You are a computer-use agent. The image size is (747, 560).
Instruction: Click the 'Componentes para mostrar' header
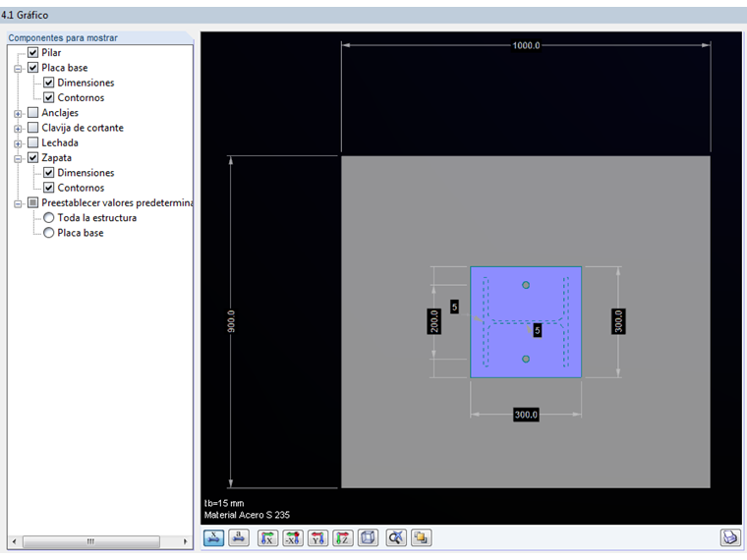coord(63,37)
